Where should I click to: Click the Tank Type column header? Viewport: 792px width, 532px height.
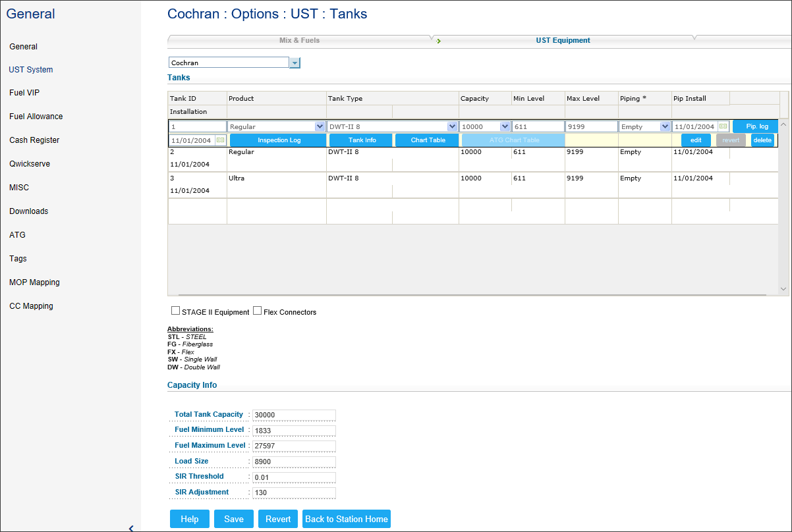(x=393, y=99)
